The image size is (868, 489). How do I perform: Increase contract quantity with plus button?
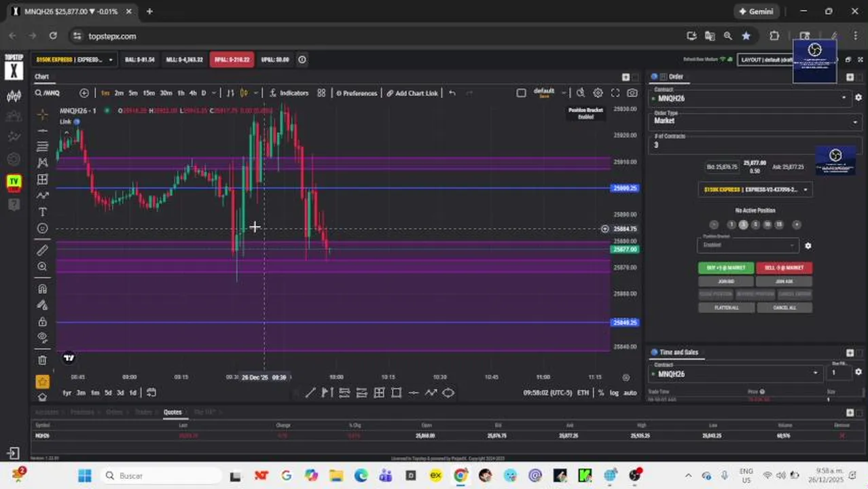click(796, 225)
